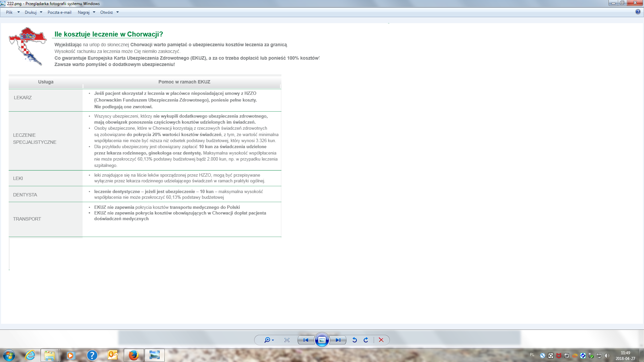Open the Plik menu
The image size is (644, 362).
point(9,12)
